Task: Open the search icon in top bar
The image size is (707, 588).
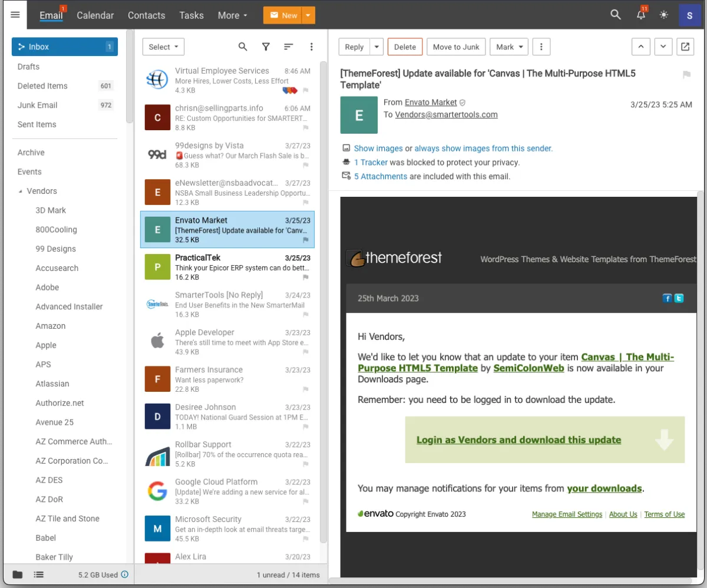Action: click(x=616, y=15)
